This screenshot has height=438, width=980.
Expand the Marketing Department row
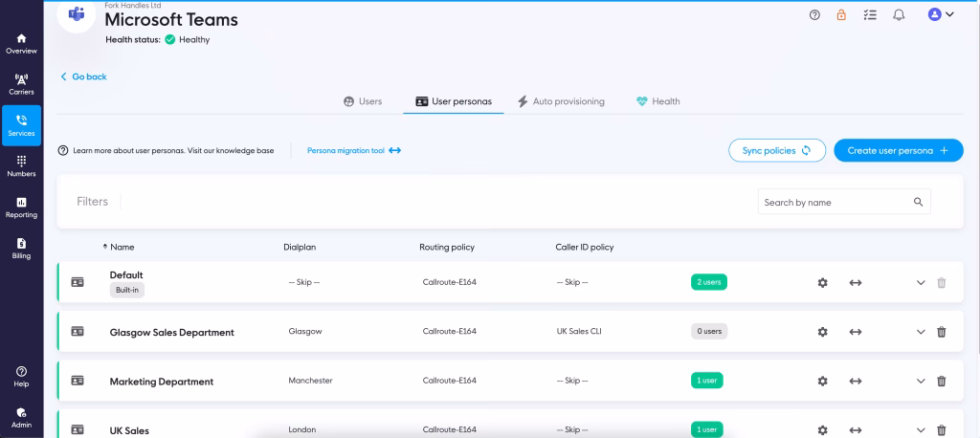(x=921, y=381)
